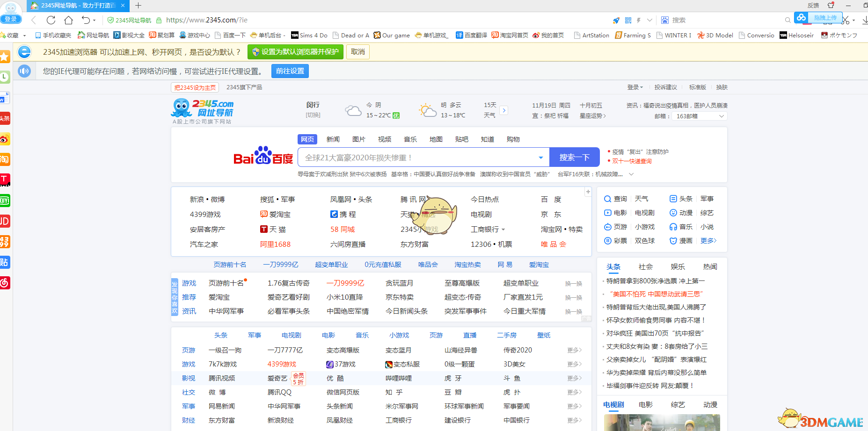Open the 163邮箱 mailbox dropdown
This screenshot has width=868, height=431.
(x=699, y=116)
